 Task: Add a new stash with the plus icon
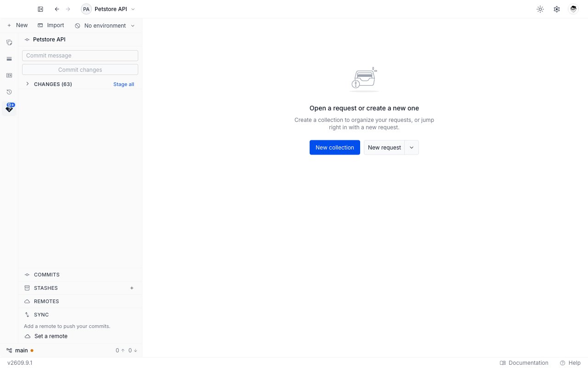(132, 288)
